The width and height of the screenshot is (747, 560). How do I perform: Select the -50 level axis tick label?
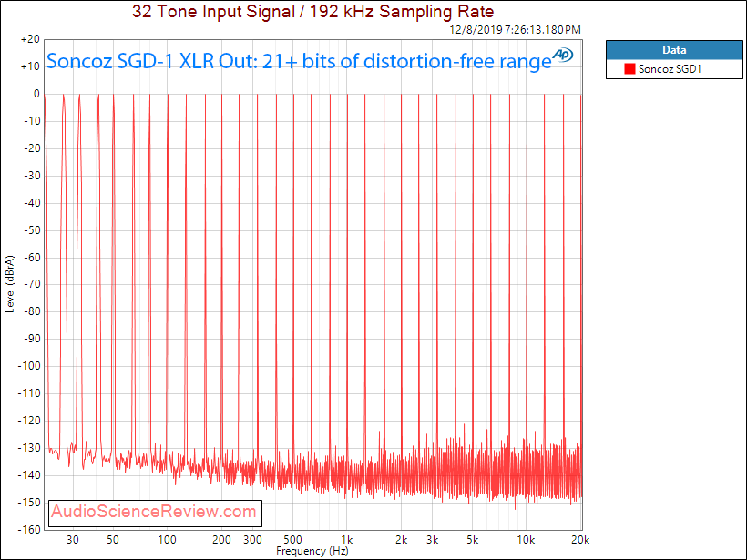tap(32, 230)
